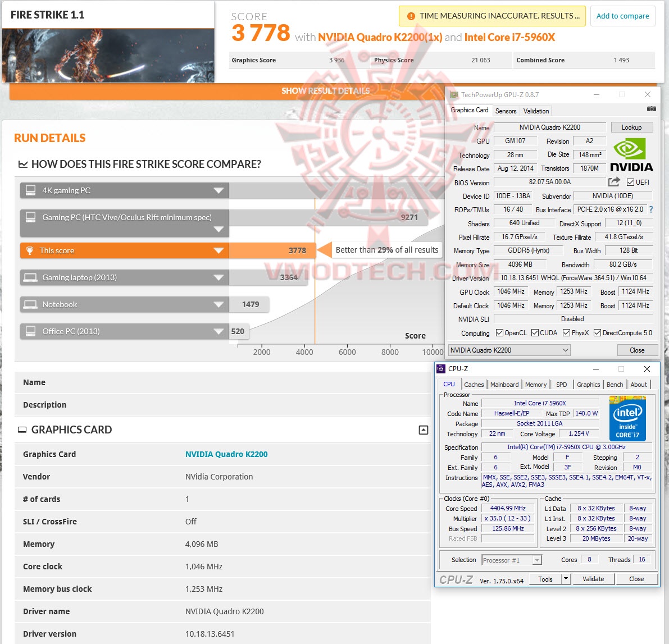This screenshot has height=644, width=669.
Task: Click the Fire Strike benchmark thumbnail image
Action: tap(108, 56)
